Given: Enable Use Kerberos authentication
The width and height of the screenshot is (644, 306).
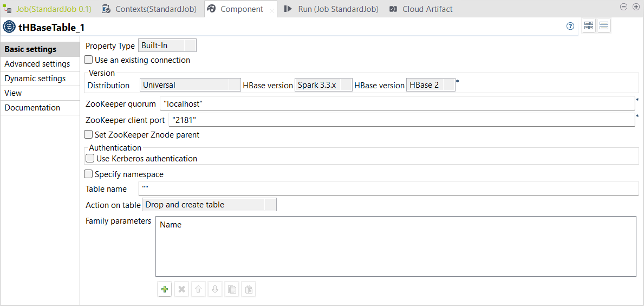Looking at the screenshot, I should tap(90, 159).
